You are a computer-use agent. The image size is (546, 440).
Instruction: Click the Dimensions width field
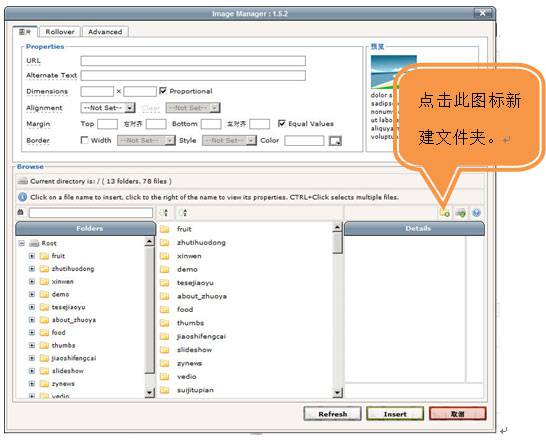point(97,91)
